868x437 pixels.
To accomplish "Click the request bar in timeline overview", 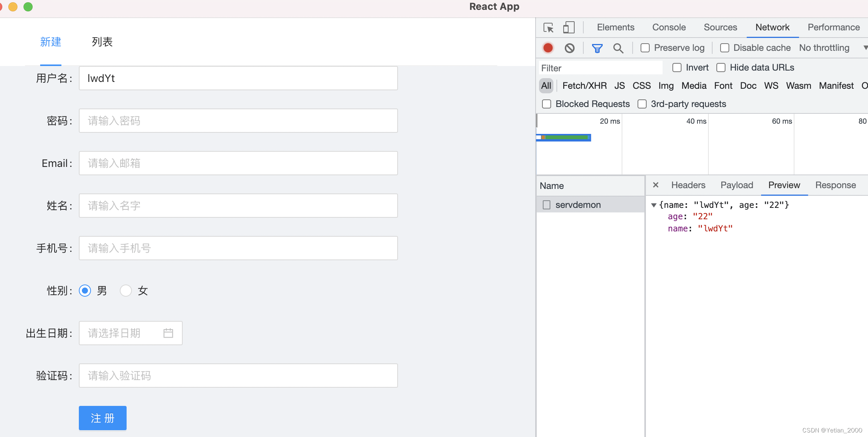I will 564,137.
